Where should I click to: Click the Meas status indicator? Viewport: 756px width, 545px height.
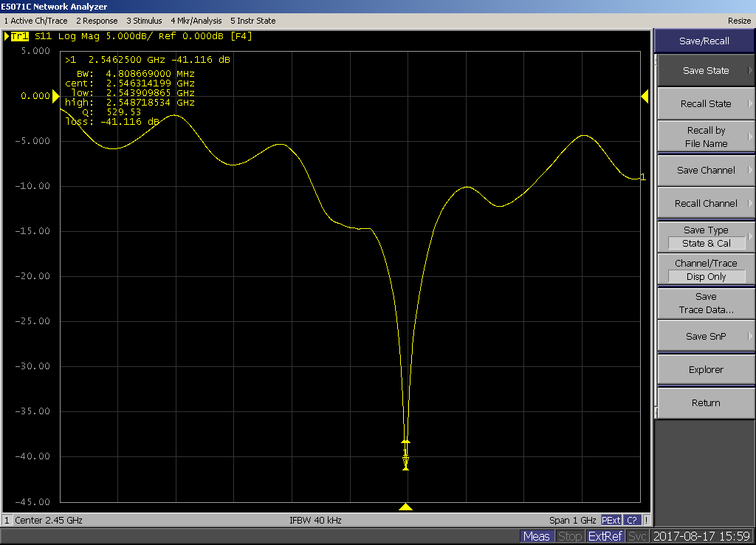coord(536,536)
